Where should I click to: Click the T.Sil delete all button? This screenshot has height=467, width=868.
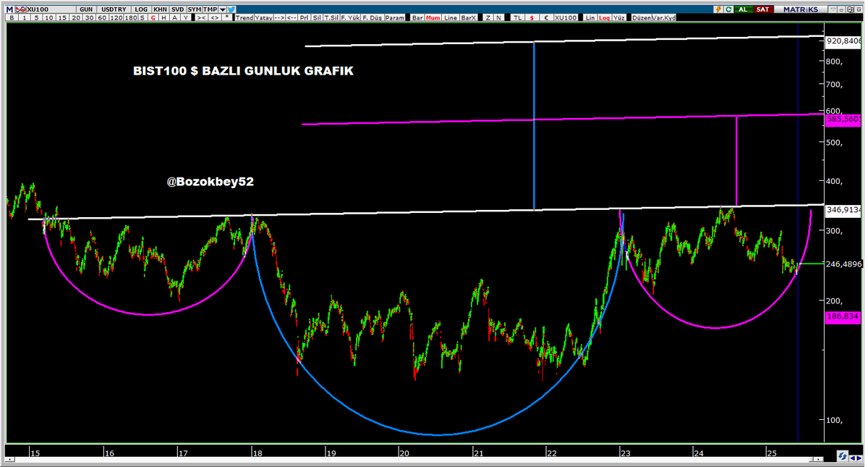(331, 17)
